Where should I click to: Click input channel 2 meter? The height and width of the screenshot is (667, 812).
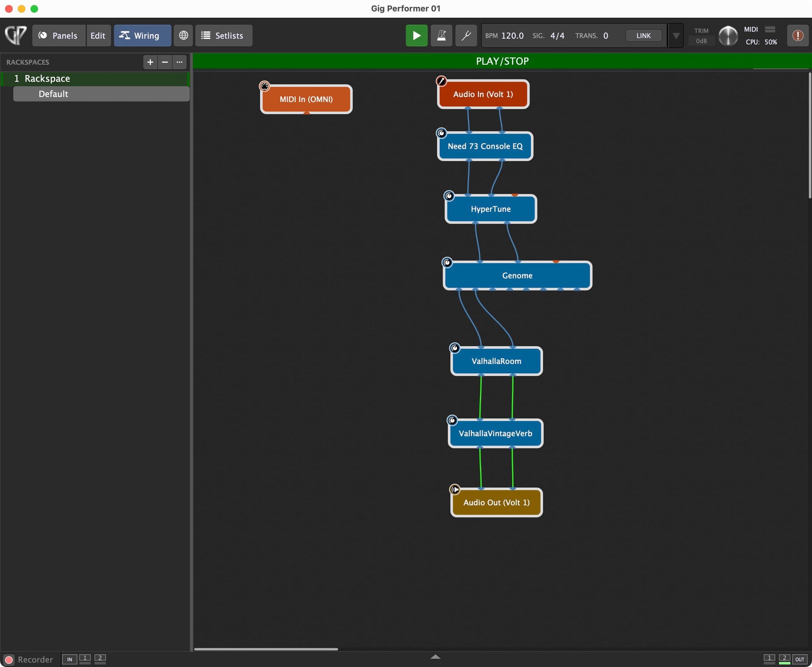tap(100, 659)
